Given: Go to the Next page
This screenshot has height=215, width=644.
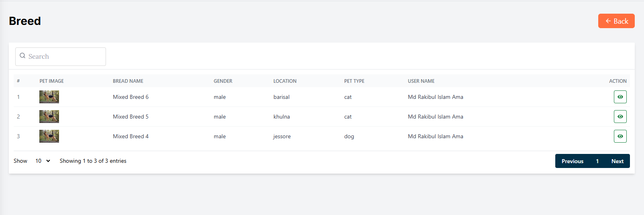Looking at the screenshot, I should click(617, 161).
